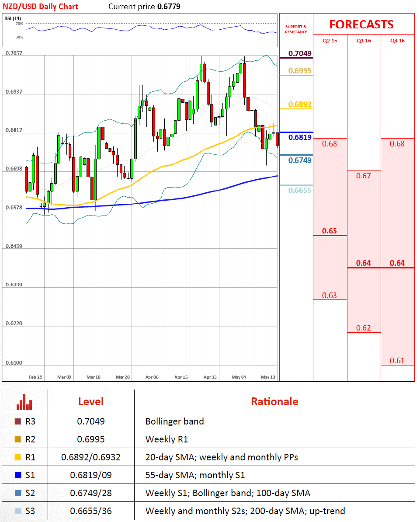
Task: Click the red bar chart icon
Action: click(24, 402)
